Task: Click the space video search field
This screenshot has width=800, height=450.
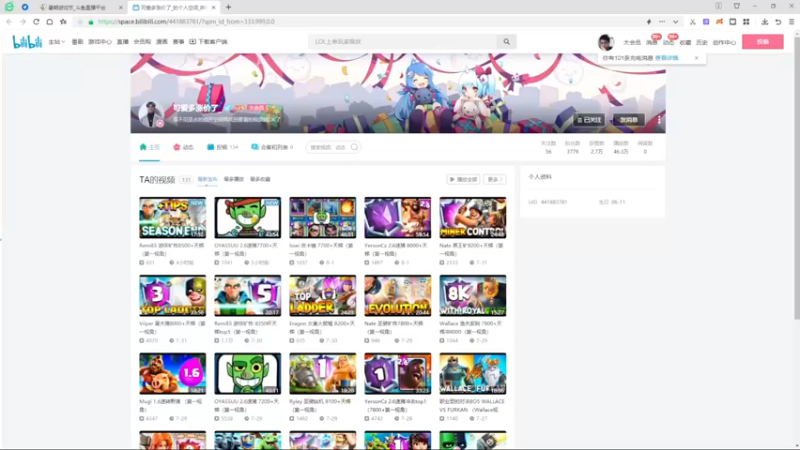Action: tap(328, 147)
